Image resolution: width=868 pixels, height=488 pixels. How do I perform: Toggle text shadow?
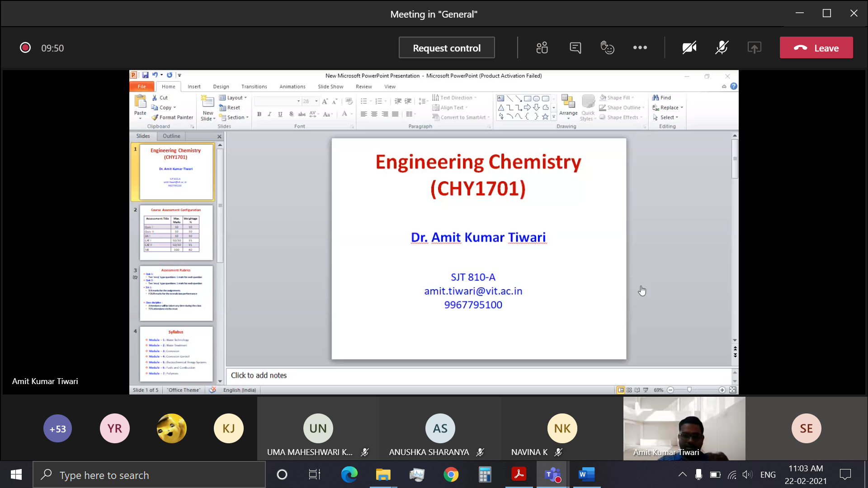pyautogui.click(x=291, y=114)
